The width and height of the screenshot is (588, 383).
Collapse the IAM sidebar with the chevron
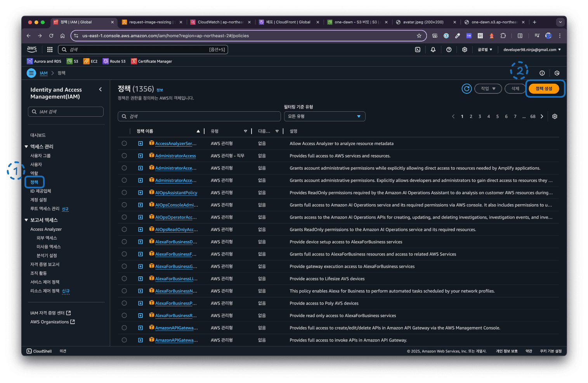click(x=101, y=90)
